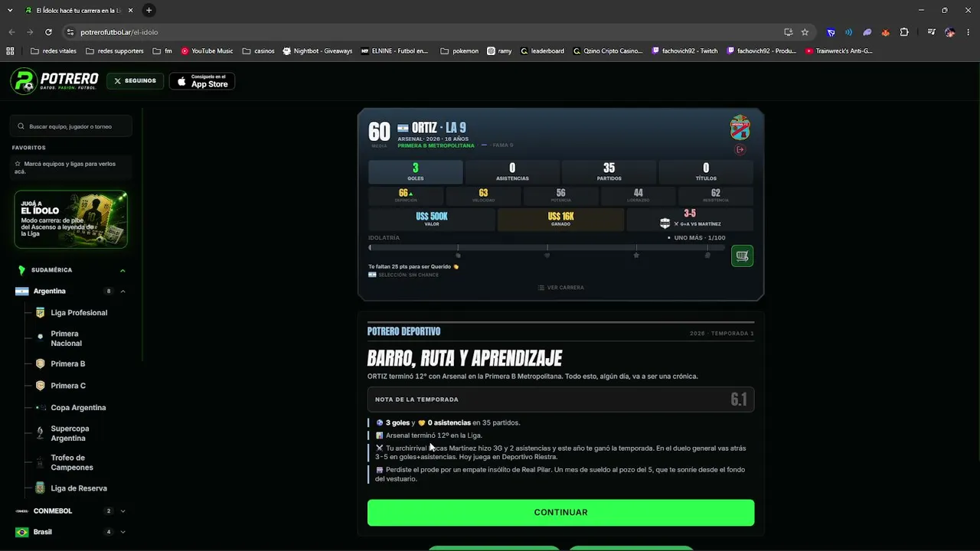Open the Liga Profesional league page
Screen dimensions: 980x551
pyautogui.click(x=79, y=313)
